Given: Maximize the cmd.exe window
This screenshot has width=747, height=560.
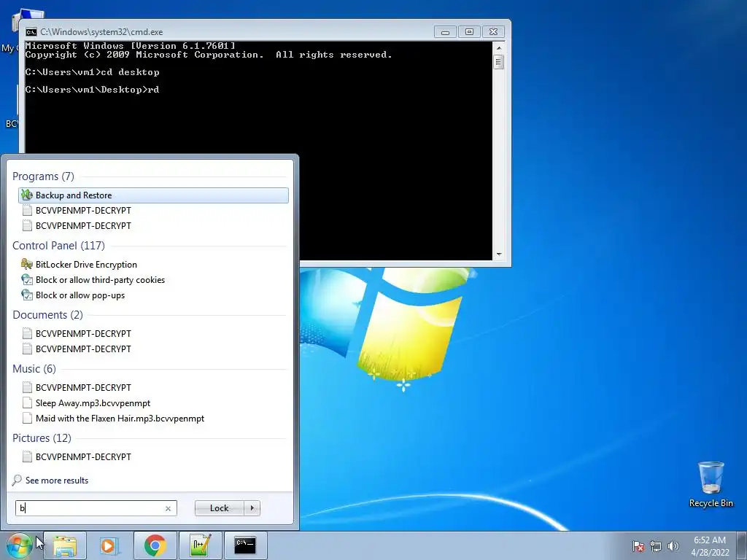Looking at the screenshot, I should (469, 32).
